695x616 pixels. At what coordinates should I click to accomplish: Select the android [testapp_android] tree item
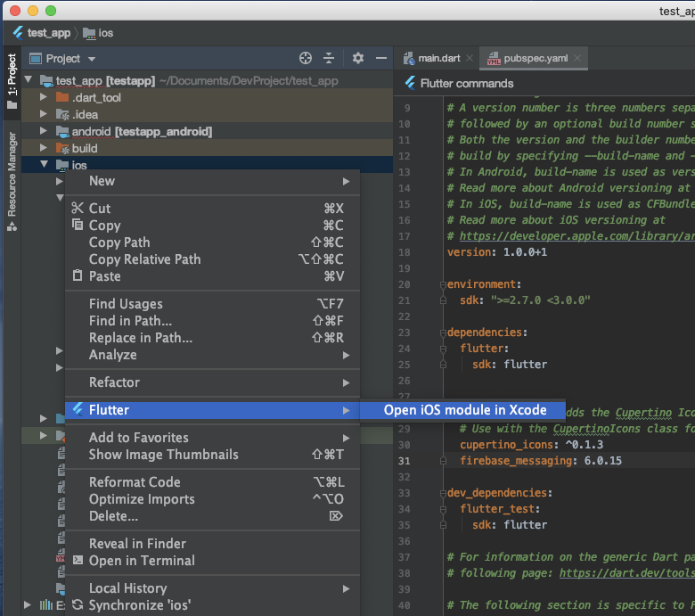(142, 131)
